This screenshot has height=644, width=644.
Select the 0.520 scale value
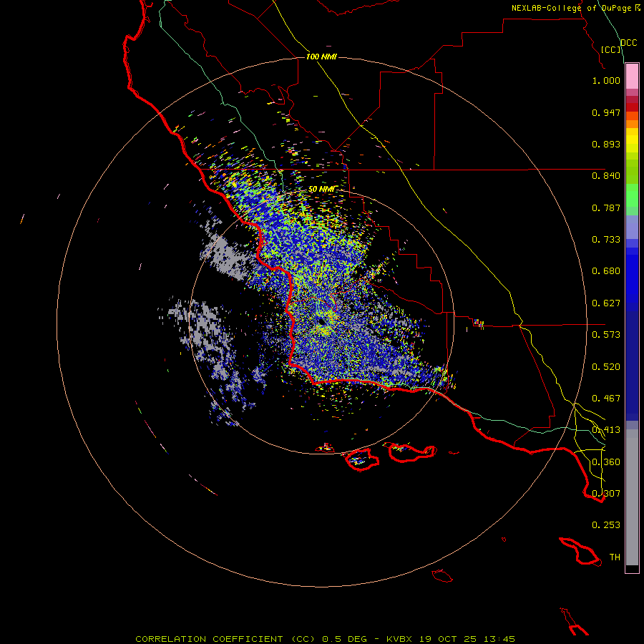[x=606, y=367]
